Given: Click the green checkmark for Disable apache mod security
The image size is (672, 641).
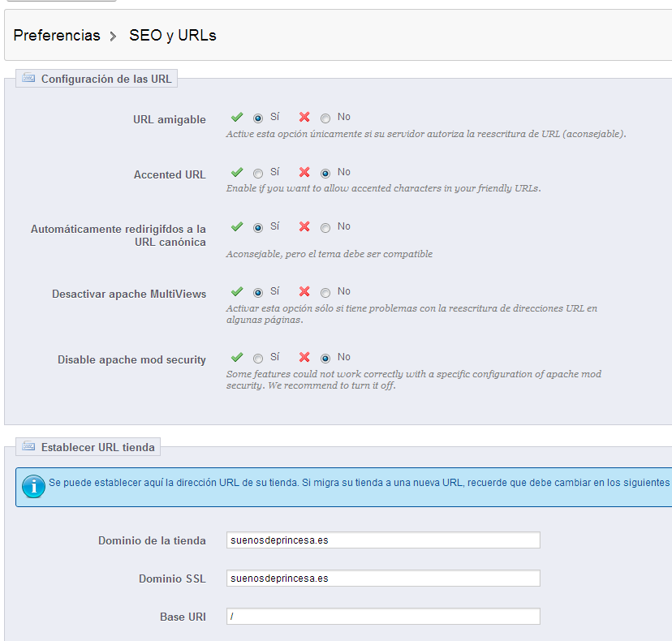Looking at the screenshot, I should point(237,357).
